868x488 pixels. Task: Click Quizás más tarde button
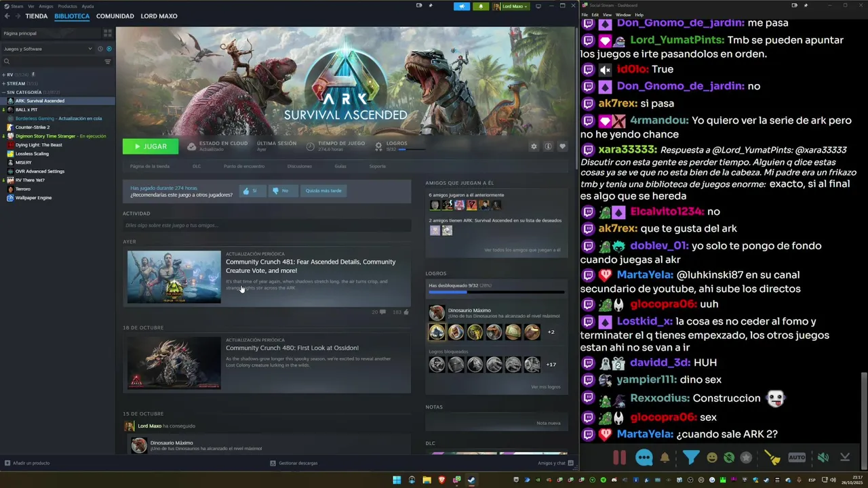coord(323,190)
